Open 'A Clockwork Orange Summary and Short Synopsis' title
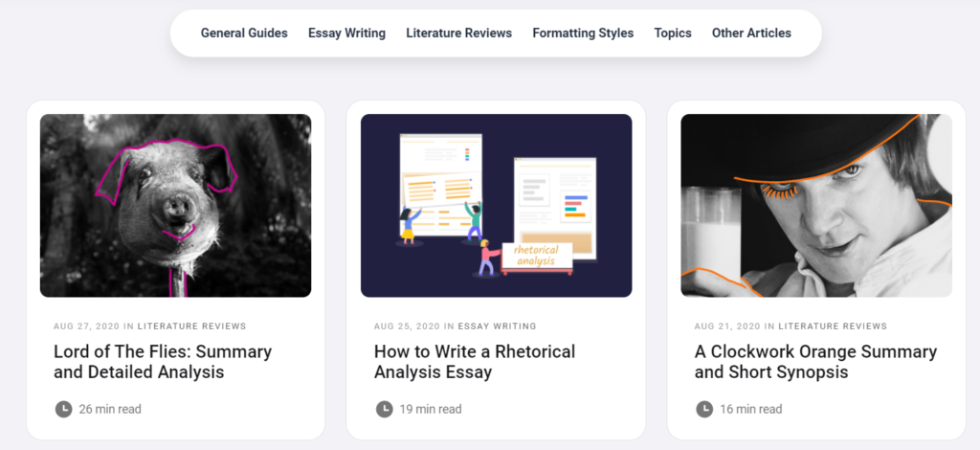Viewport: 980px width, 450px height. click(815, 362)
